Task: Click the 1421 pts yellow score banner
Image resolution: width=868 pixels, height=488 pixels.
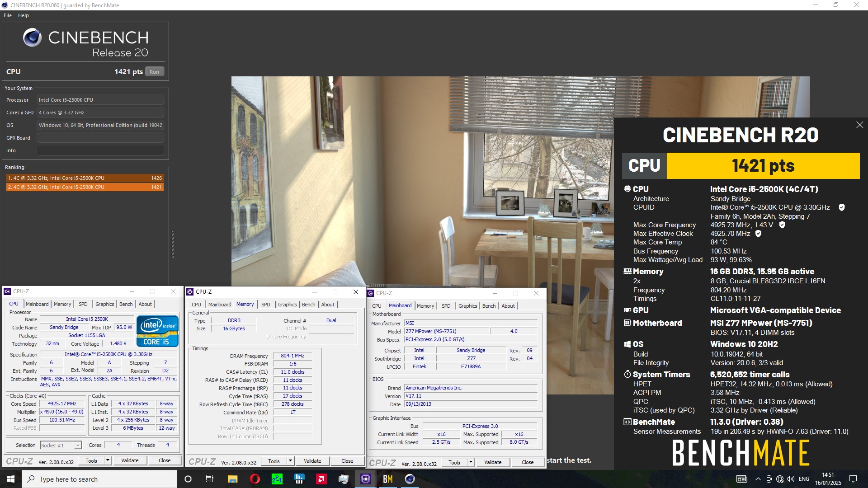Action: (x=763, y=166)
